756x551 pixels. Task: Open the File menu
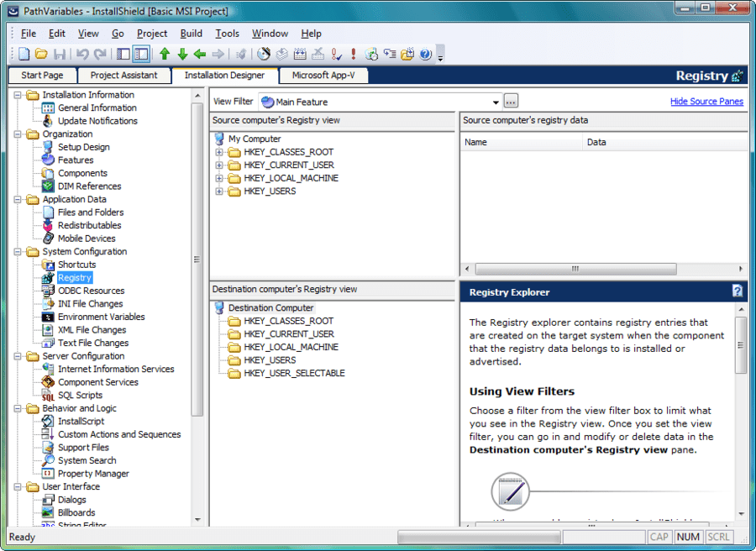(x=29, y=34)
